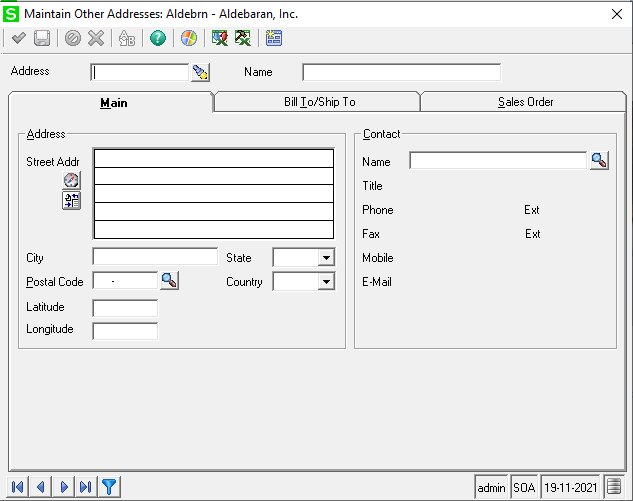Screen dimensions: 633x501
Task: Switch to the Bill To/Ship To tab
Action: [319, 102]
